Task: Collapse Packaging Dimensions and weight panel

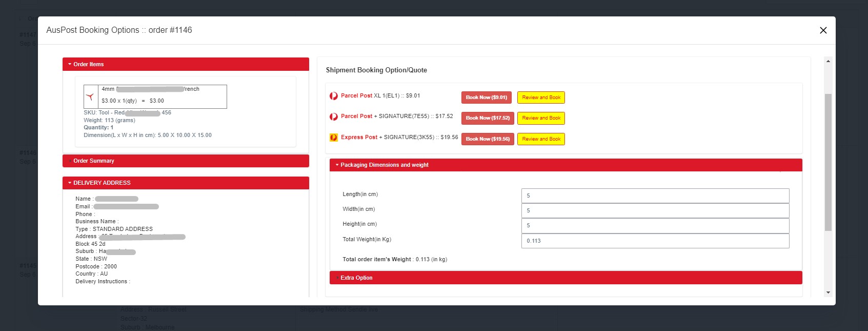Action: tap(566, 165)
